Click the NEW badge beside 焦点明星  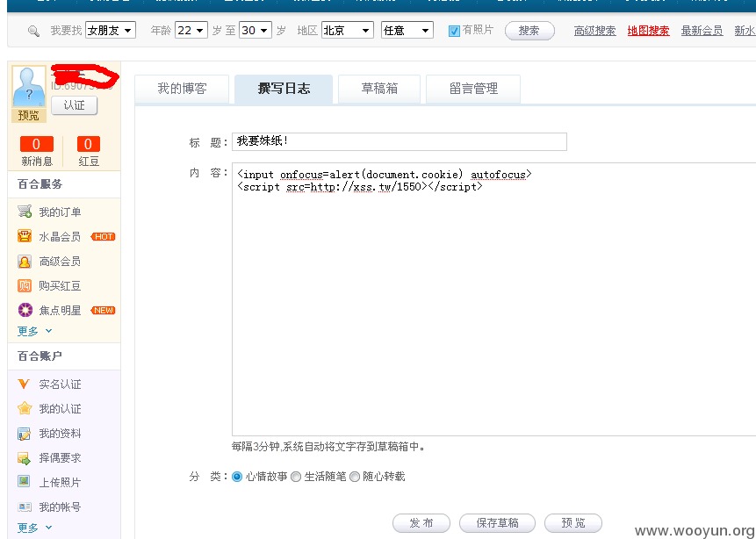tap(104, 311)
